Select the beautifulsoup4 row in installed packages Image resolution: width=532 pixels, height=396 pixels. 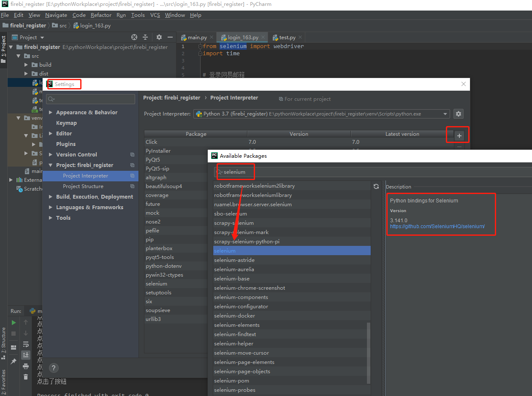point(176,186)
